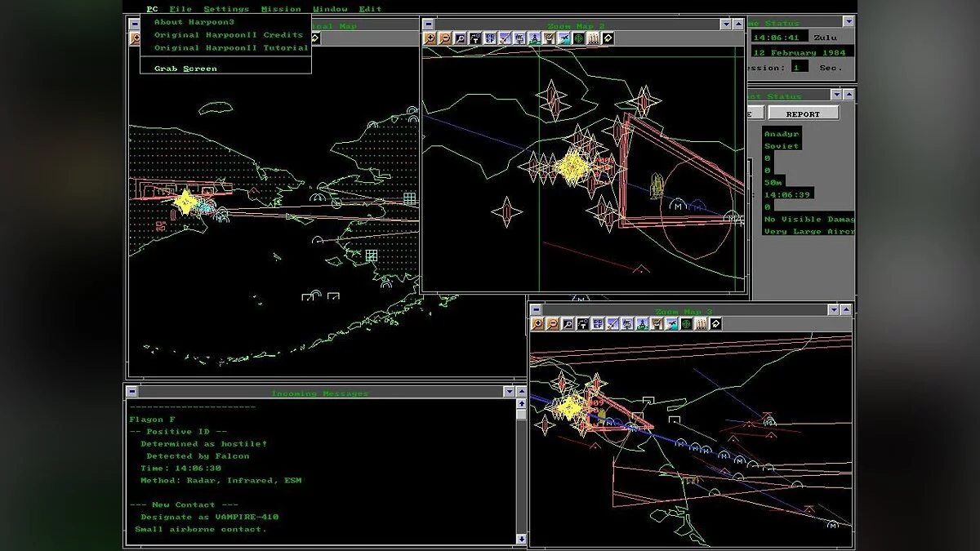This screenshot has width=980, height=551.
Task: Click the PB/EF lettered icon in Zoom Map 3
Action: pos(598,324)
